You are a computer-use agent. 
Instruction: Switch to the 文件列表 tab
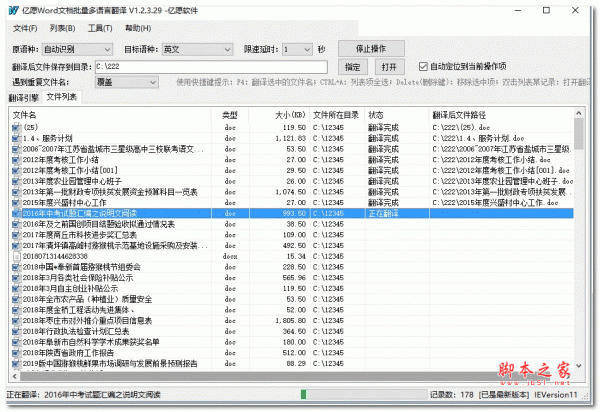(x=62, y=97)
